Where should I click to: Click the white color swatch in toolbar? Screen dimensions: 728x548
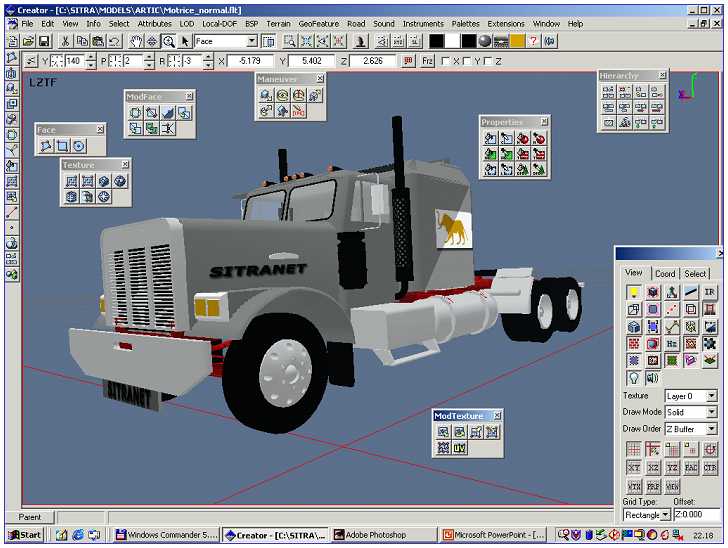[x=452, y=41]
